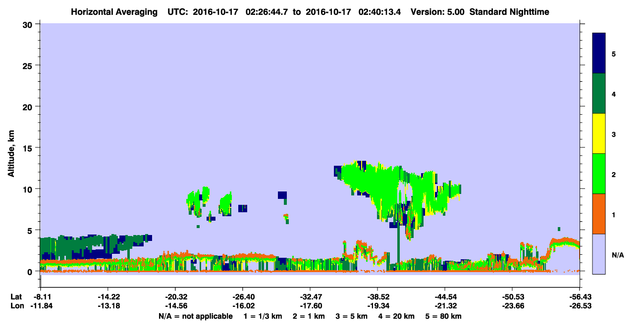Click longitude value -14.56
644x330 pixels.
[175, 306]
